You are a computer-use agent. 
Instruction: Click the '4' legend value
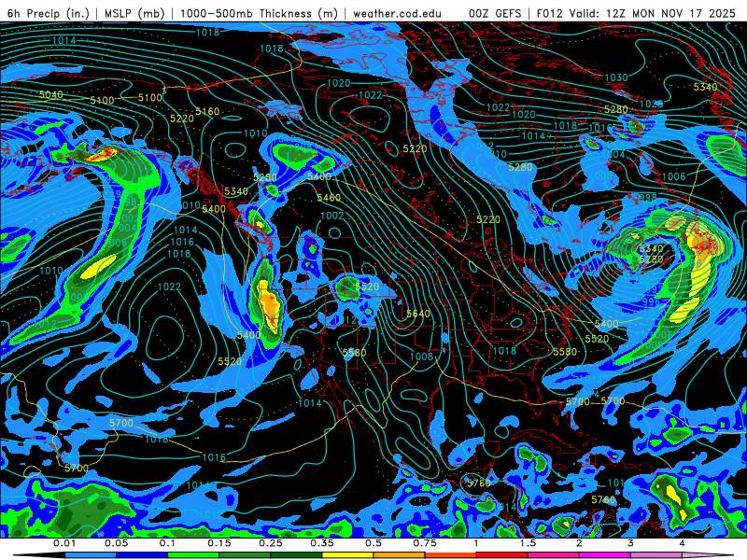pos(683,543)
